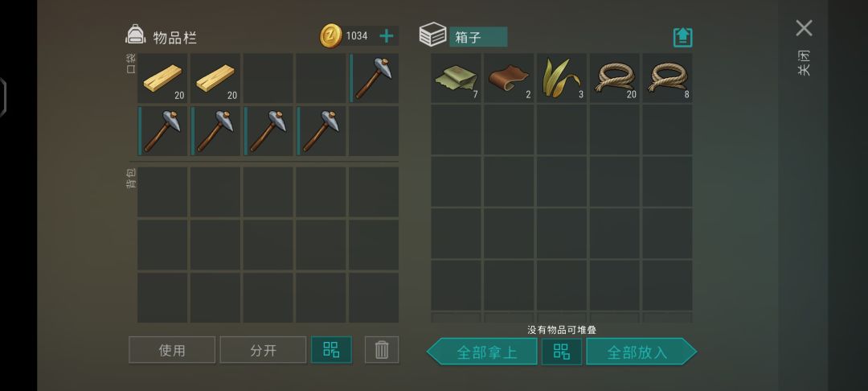Select the cloth stack with 7 items

click(456, 78)
